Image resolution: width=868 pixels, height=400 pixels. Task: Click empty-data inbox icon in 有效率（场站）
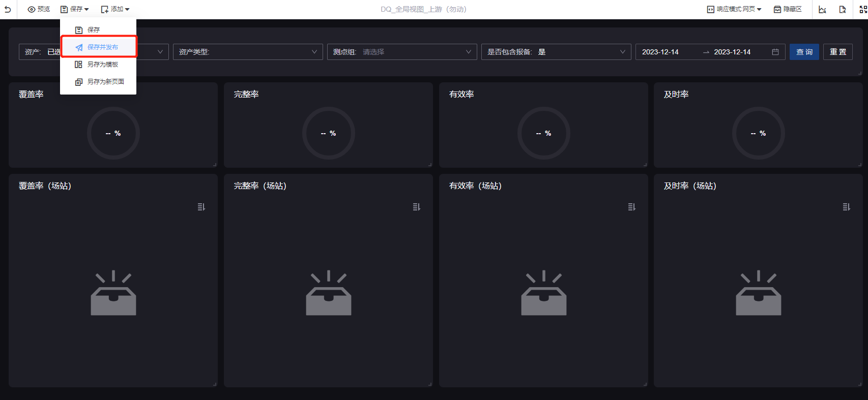tap(544, 293)
